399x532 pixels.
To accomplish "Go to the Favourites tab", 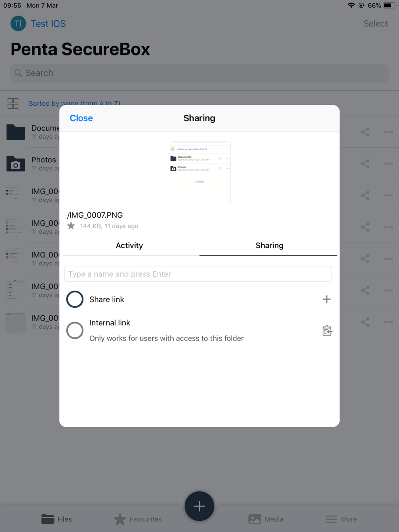I will [138, 519].
